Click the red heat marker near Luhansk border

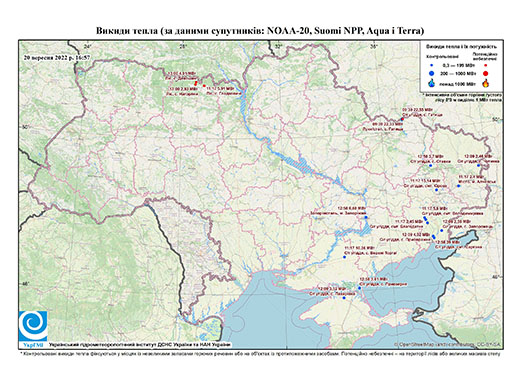click(x=402, y=119)
